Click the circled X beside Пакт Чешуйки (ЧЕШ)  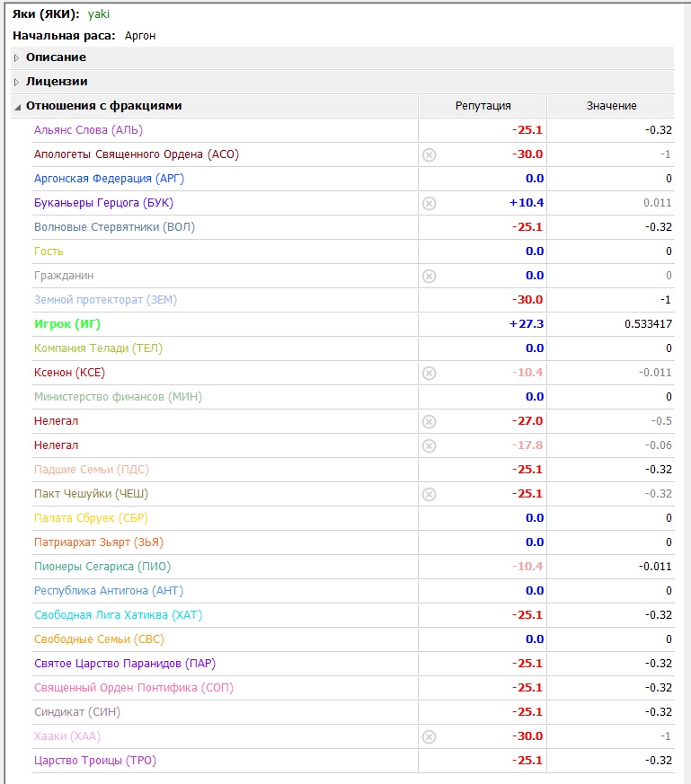coord(429,494)
